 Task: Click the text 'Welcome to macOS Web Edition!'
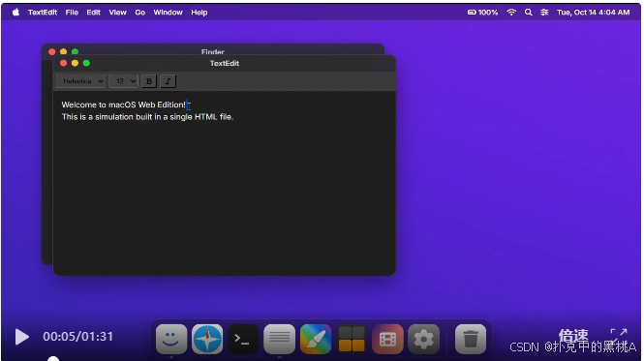(123, 105)
